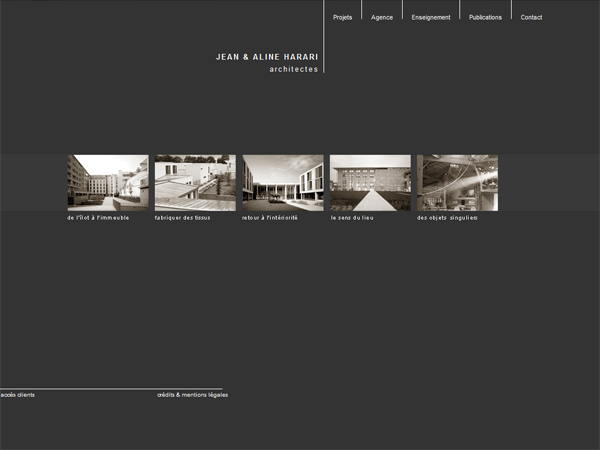Click the 'fabriquer des tissus' caption
Image resolution: width=600 pixels, height=450 pixels.
click(183, 218)
